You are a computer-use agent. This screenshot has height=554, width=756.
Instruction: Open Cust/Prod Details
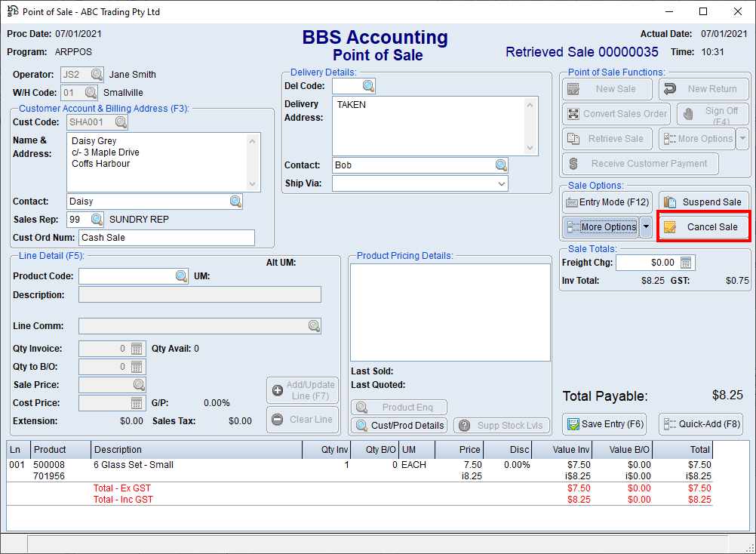coord(399,426)
